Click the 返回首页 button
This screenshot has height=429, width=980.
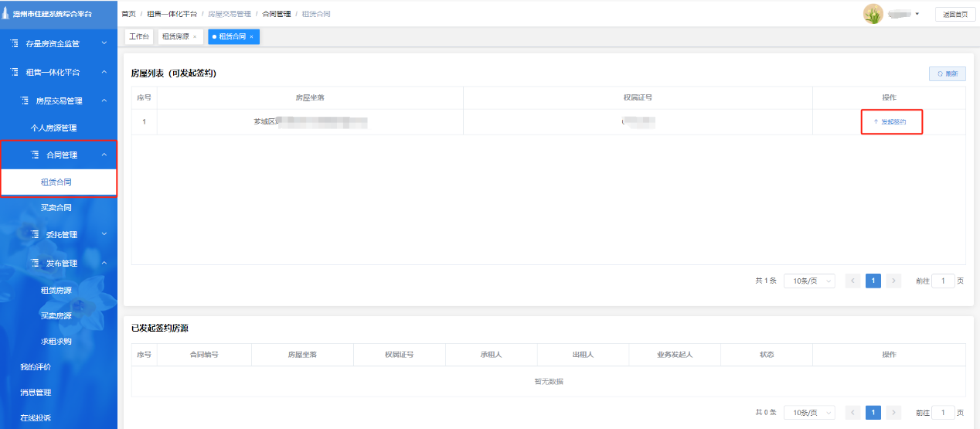click(955, 14)
